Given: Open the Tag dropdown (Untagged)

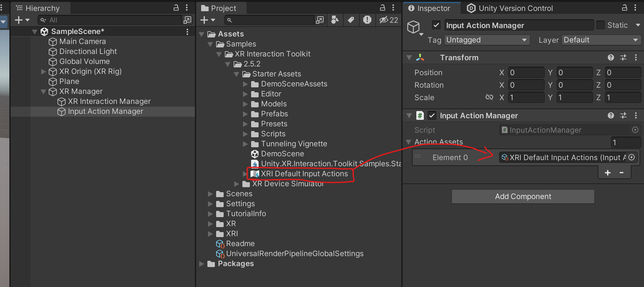Looking at the screenshot, I should coord(487,40).
